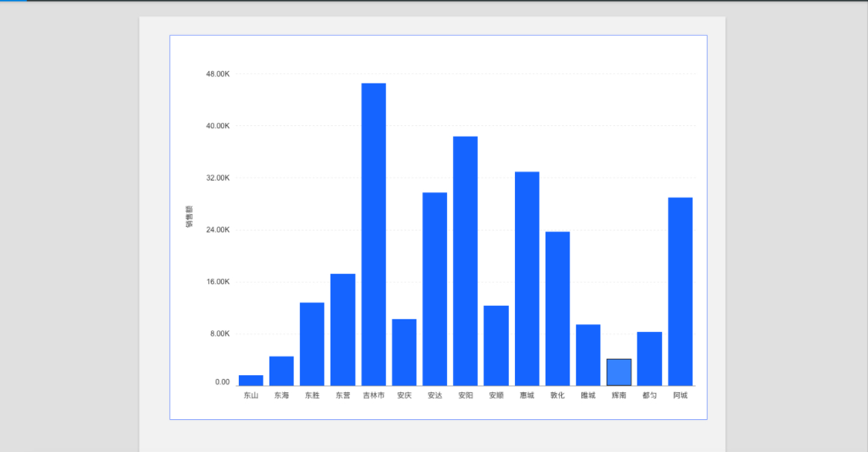
Task: Click the y-axis title 销售额
Action: (190, 217)
